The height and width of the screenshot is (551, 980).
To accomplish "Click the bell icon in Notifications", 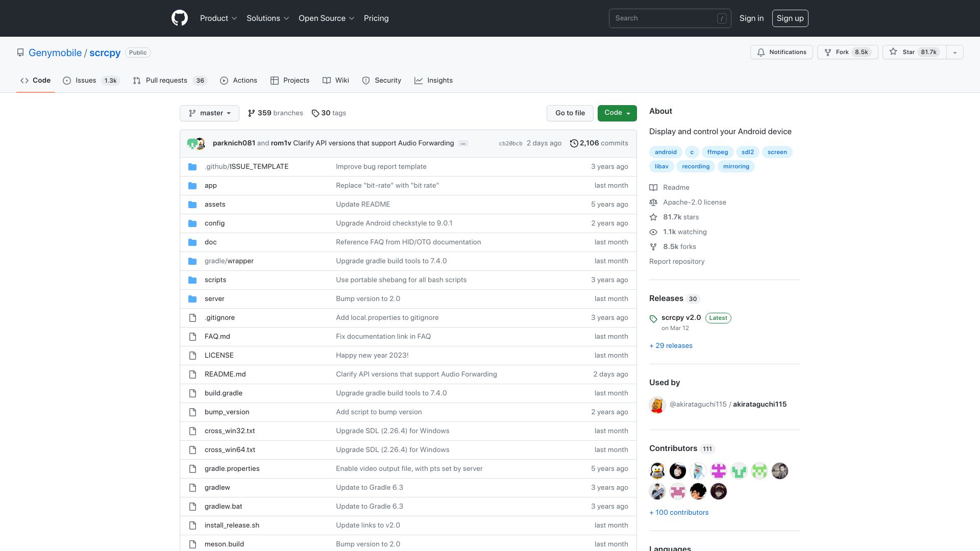I will [x=761, y=52].
